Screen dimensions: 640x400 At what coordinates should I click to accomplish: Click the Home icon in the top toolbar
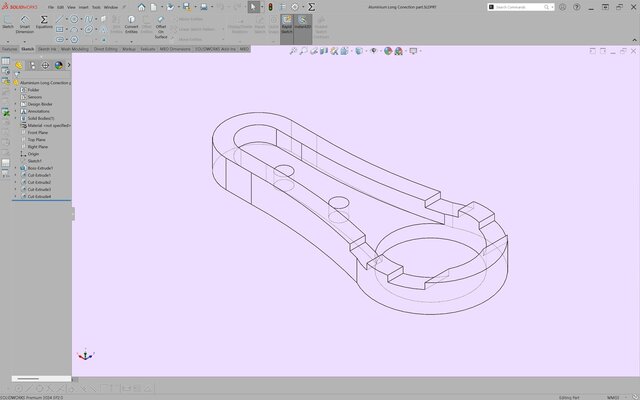(x=141, y=7)
